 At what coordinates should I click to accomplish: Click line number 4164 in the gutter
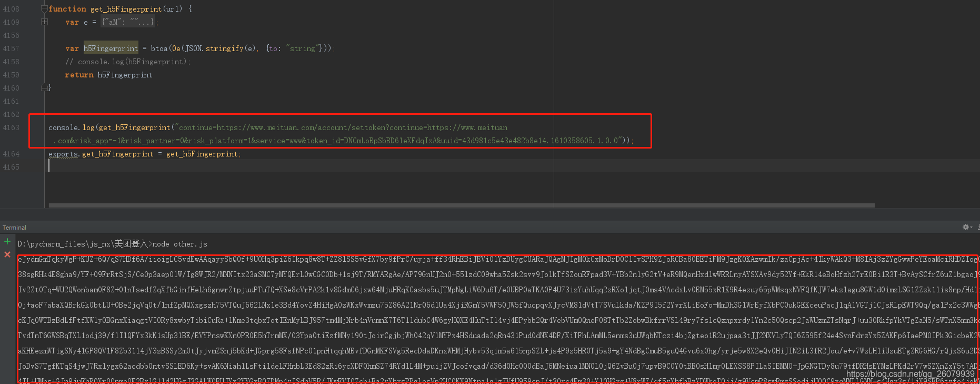click(11, 154)
